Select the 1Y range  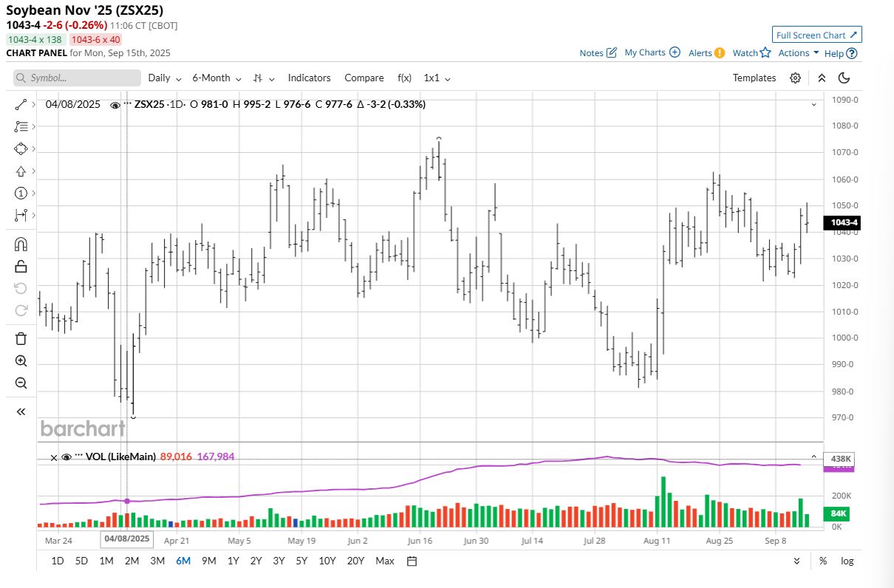[x=233, y=561]
